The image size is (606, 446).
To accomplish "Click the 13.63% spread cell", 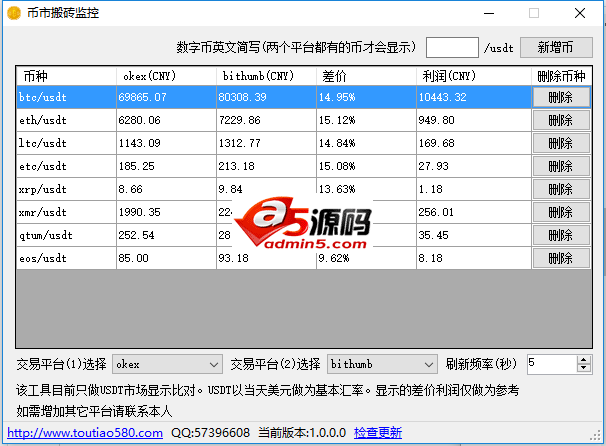I will pyautogui.click(x=366, y=189).
